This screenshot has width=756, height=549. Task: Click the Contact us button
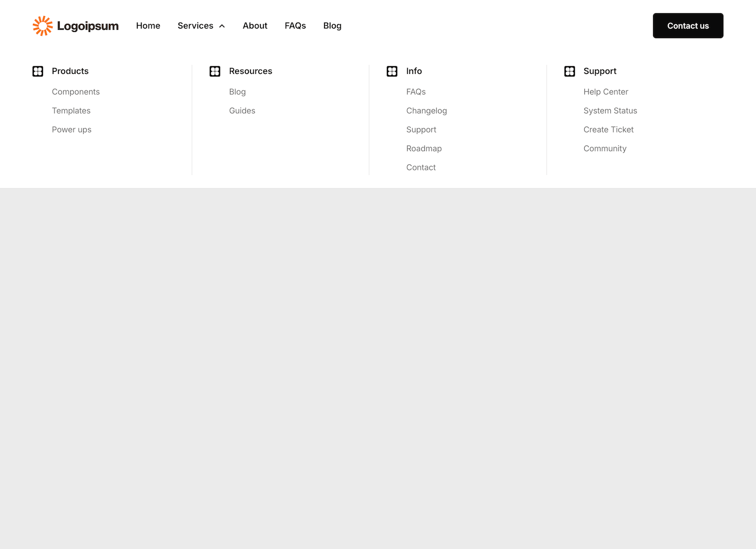(688, 26)
